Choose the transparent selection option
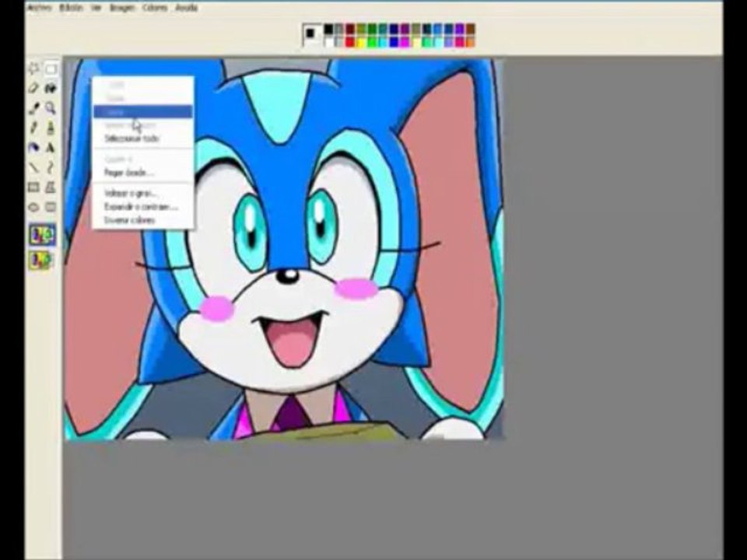This screenshot has height=560, width=747. pos(42,260)
